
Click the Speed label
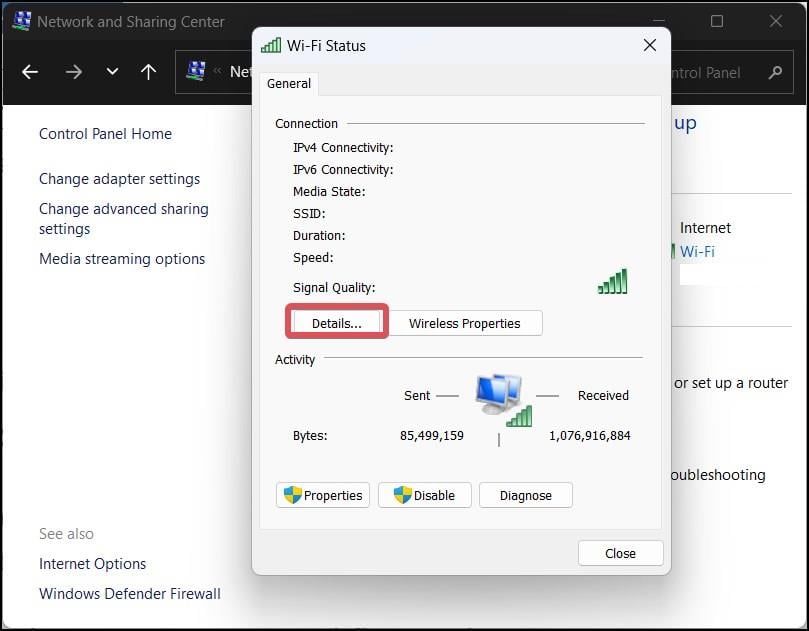pyautogui.click(x=313, y=257)
